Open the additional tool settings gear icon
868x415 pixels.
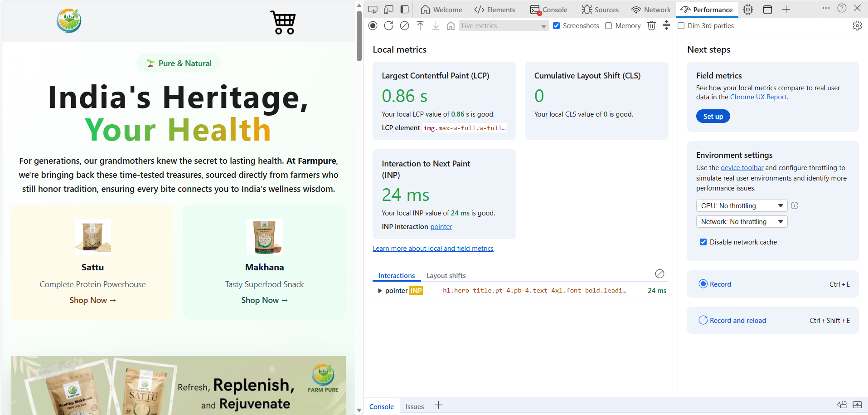click(748, 10)
